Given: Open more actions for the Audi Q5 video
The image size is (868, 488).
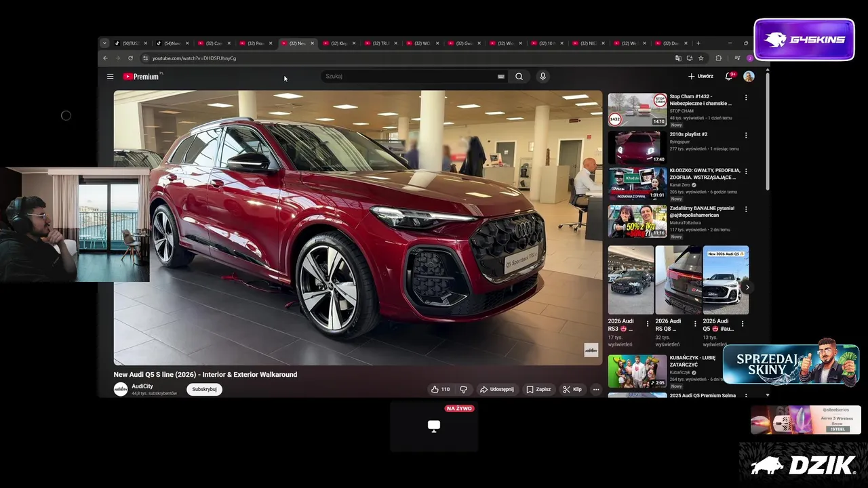Looking at the screenshot, I should [596, 389].
